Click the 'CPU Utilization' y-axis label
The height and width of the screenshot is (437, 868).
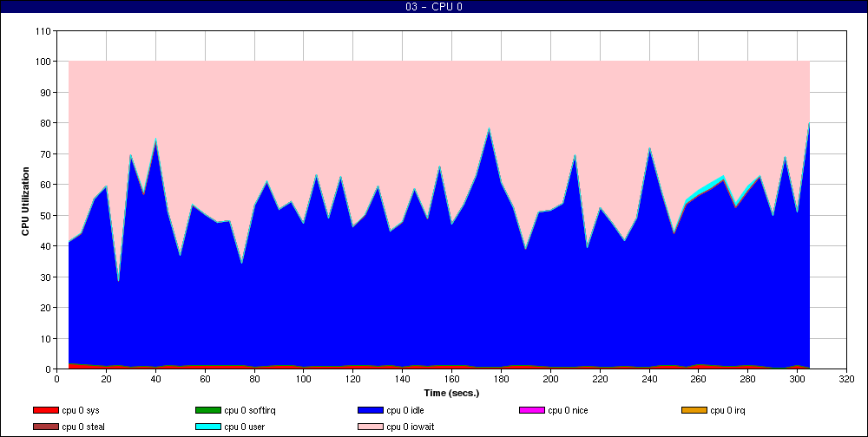25,201
